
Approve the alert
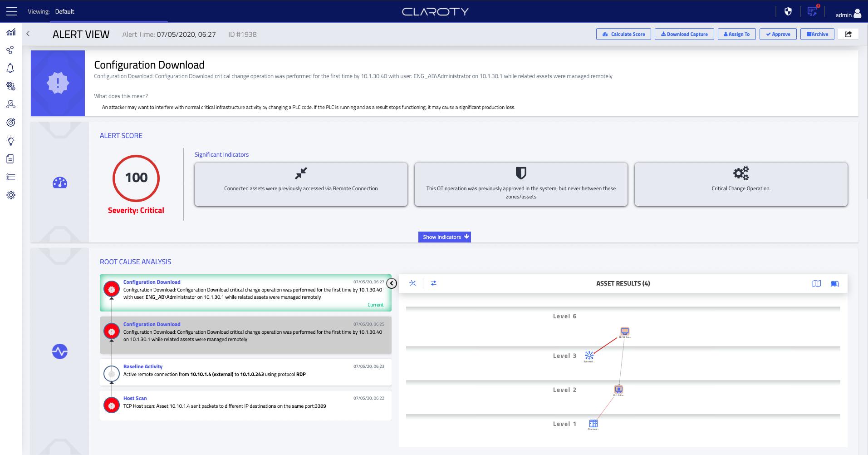pyautogui.click(x=778, y=34)
